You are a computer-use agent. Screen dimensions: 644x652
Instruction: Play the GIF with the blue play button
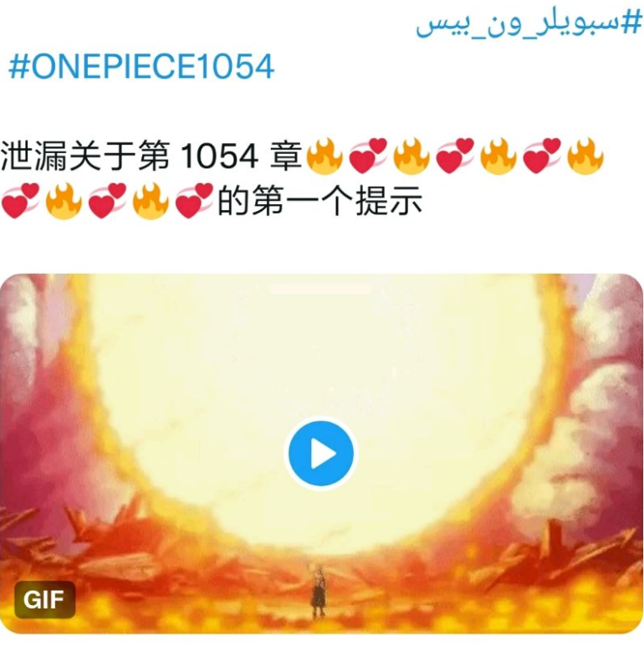321,454
